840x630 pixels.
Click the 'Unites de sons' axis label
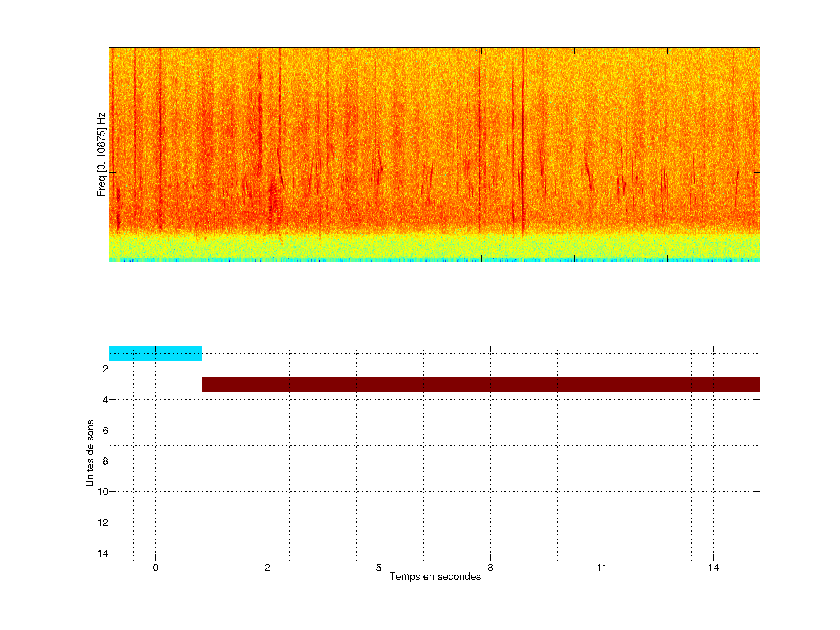click(x=90, y=453)
